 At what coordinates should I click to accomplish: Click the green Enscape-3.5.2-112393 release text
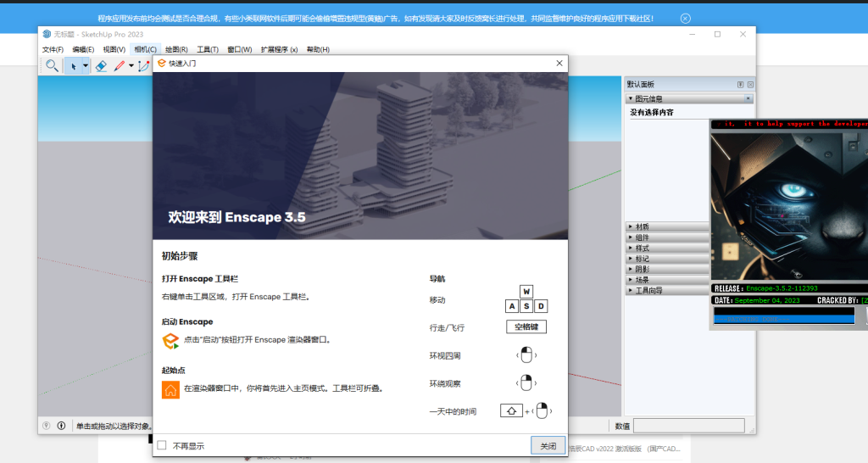point(782,288)
